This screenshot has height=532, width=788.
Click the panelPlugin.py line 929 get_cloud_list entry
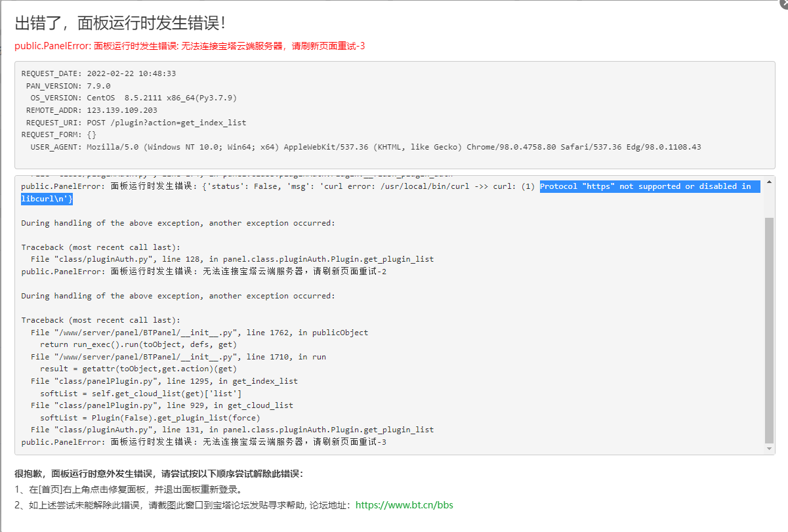tap(162, 405)
